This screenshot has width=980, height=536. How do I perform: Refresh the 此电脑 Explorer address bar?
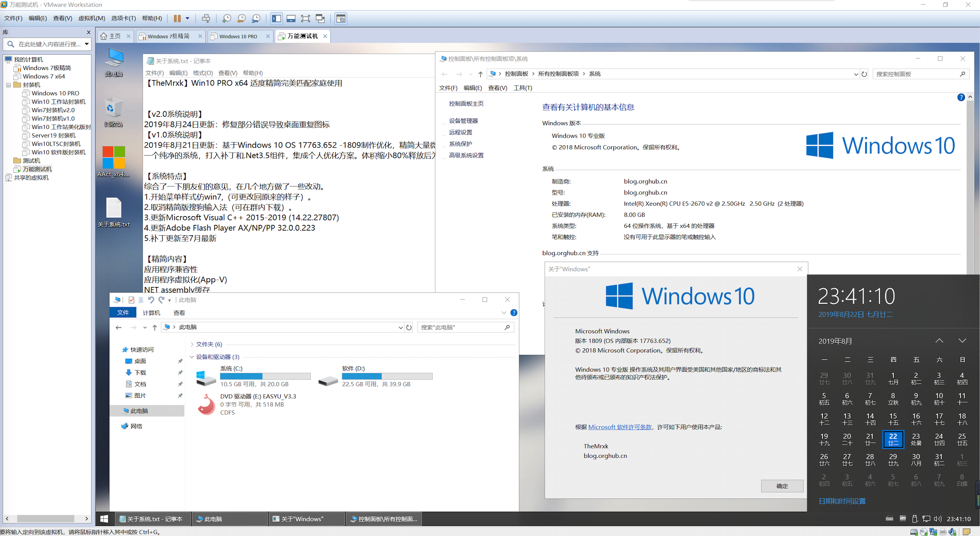tap(409, 327)
